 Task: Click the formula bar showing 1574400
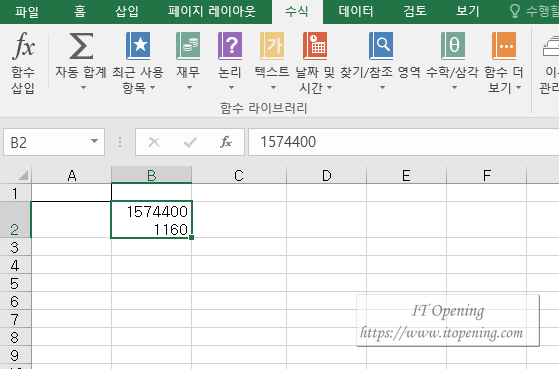(x=404, y=142)
